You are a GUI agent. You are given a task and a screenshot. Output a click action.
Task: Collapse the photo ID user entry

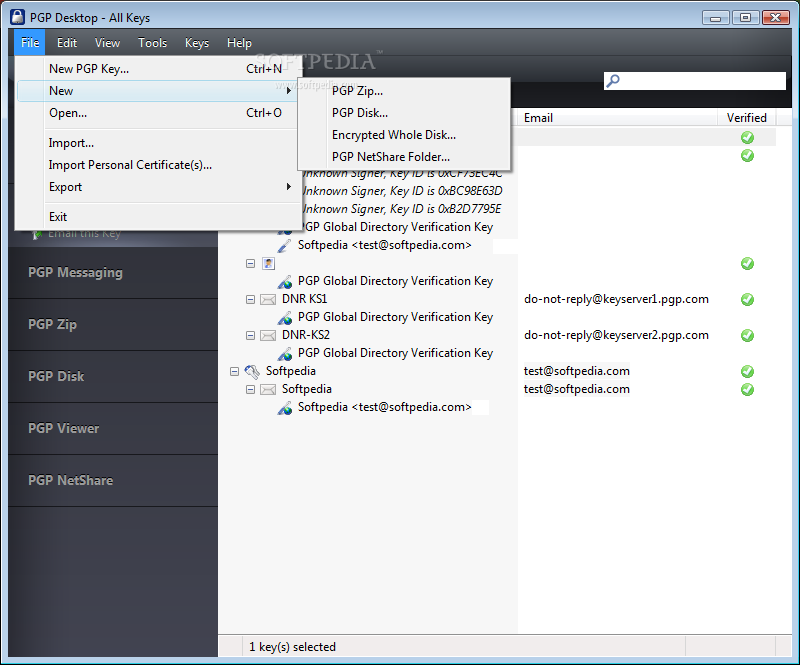pyautogui.click(x=251, y=263)
